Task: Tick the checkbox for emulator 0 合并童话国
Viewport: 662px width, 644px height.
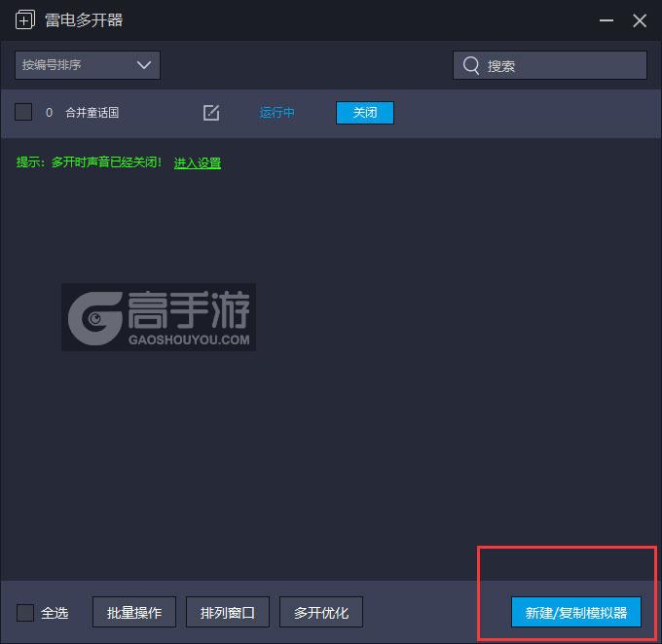Action: point(23,112)
